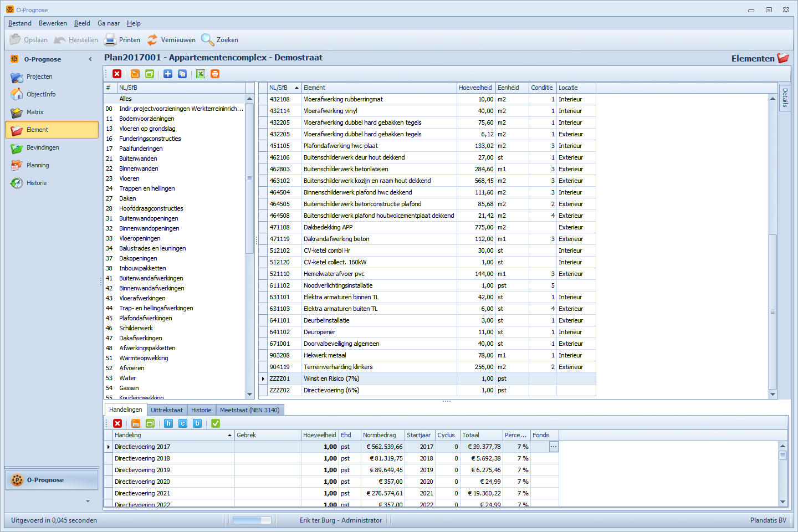This screenshot has width=798, height=532.
Task: Click the blue copy icon in Elementen toolbar
Action: 182,74
